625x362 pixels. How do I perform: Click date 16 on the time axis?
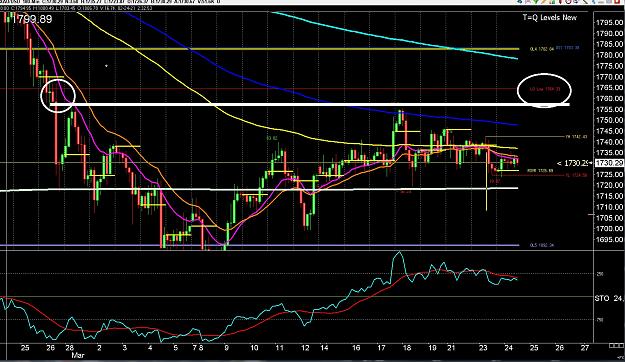[x=356, y=348]
